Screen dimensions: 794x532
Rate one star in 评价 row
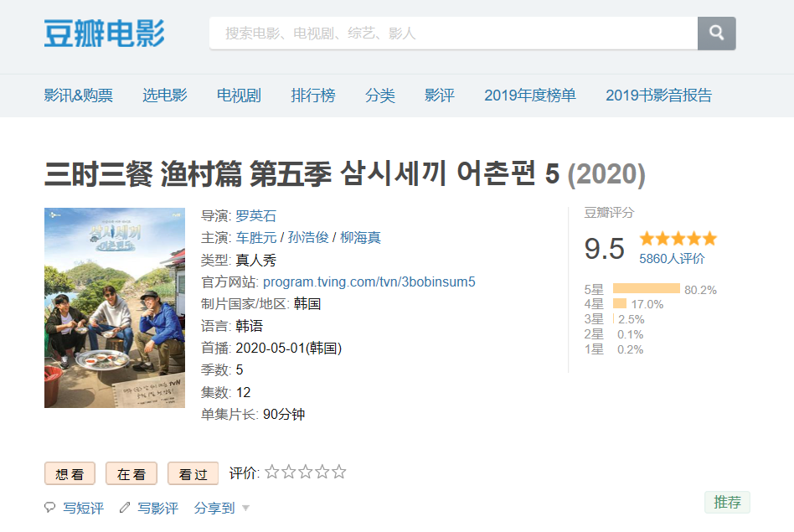coord(272,473)
